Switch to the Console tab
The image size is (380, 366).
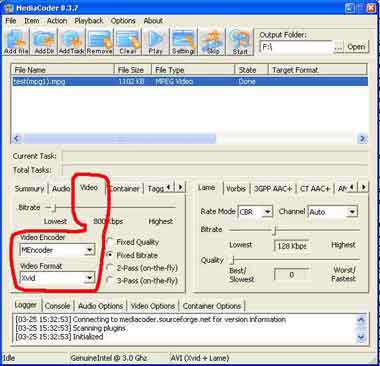pyautogui.click(x=57, y=306)
